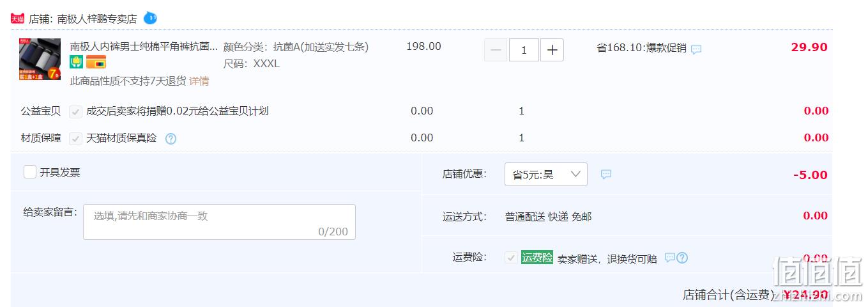
Task: Open the 详情 link for return policy
Action: point(199,81)
